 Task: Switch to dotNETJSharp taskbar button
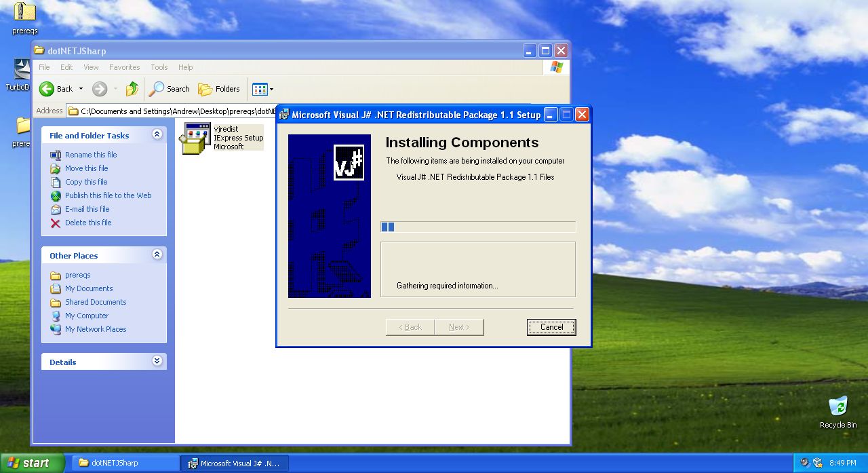(x=125, y=463)
